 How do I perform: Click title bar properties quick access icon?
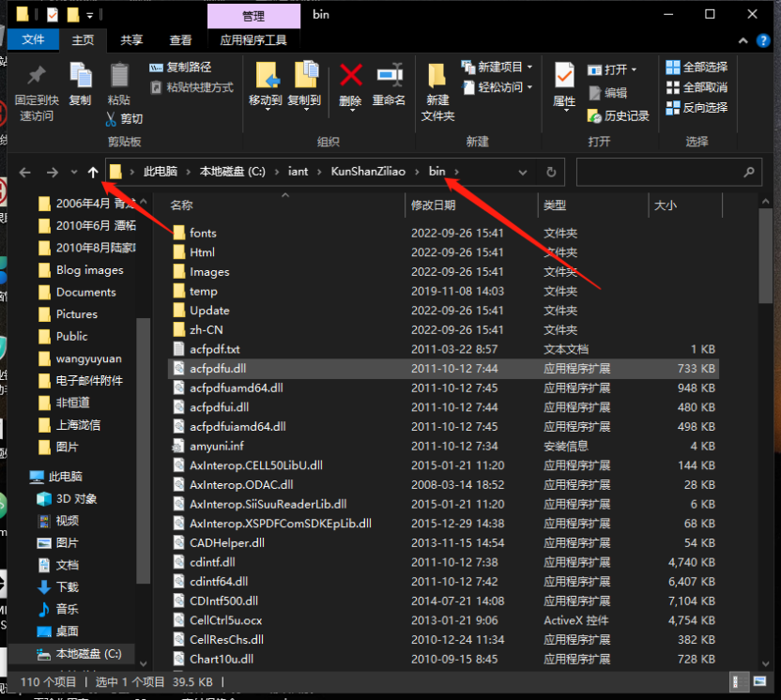click(53, 15)
